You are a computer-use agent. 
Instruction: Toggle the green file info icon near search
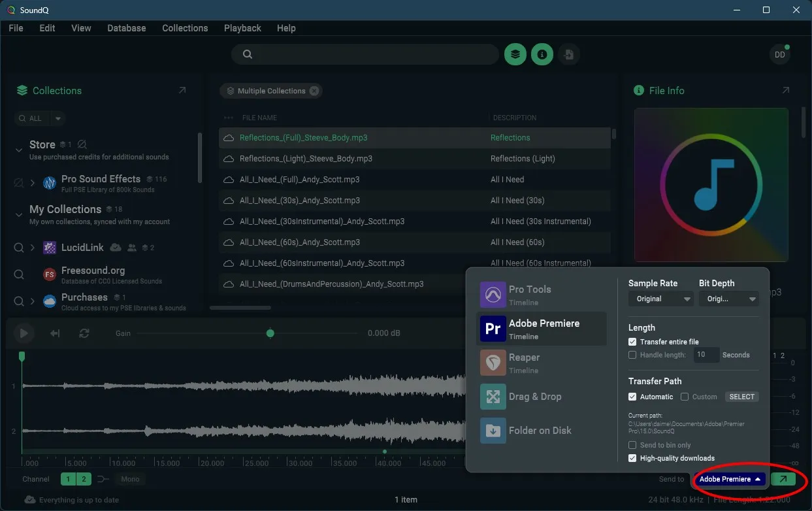tap(542, 54)
